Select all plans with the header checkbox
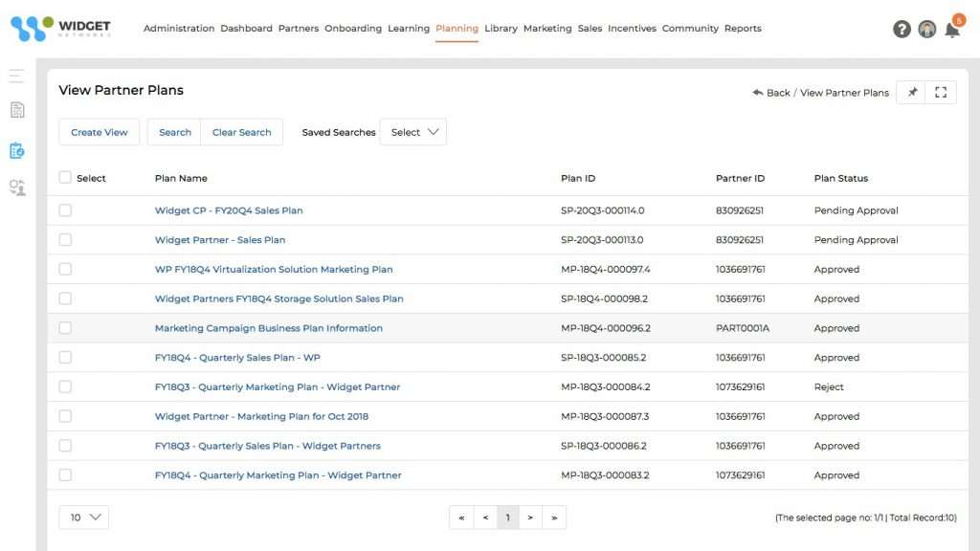980x551 pixels. [x=65, y=178]
